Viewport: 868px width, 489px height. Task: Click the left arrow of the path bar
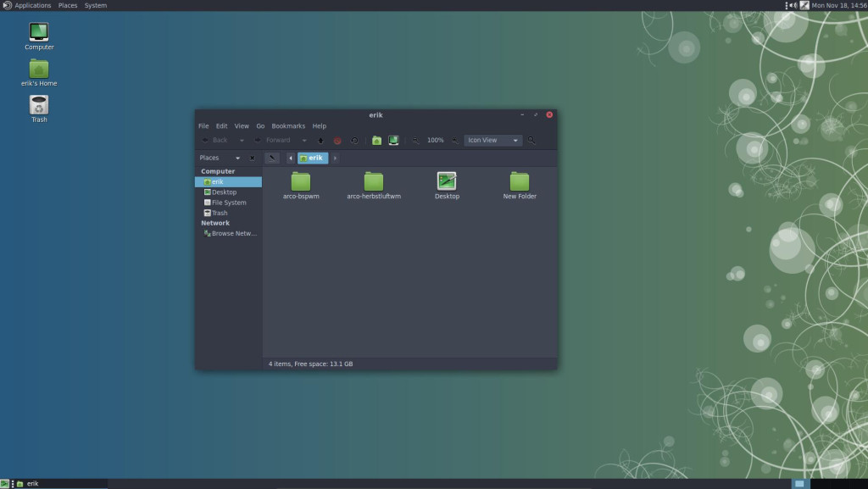[x=290, y=158]
